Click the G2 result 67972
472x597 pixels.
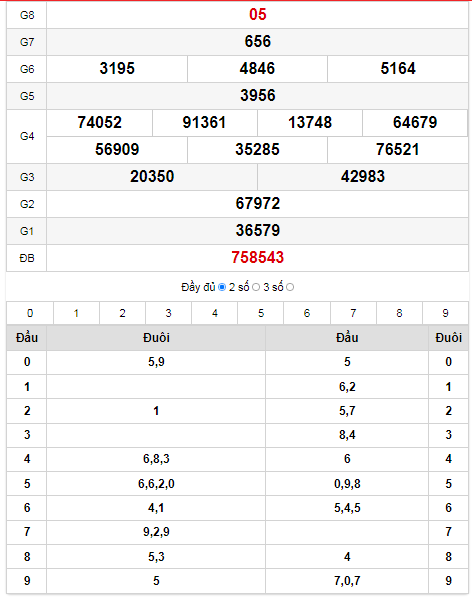click(x=258, y=204)
